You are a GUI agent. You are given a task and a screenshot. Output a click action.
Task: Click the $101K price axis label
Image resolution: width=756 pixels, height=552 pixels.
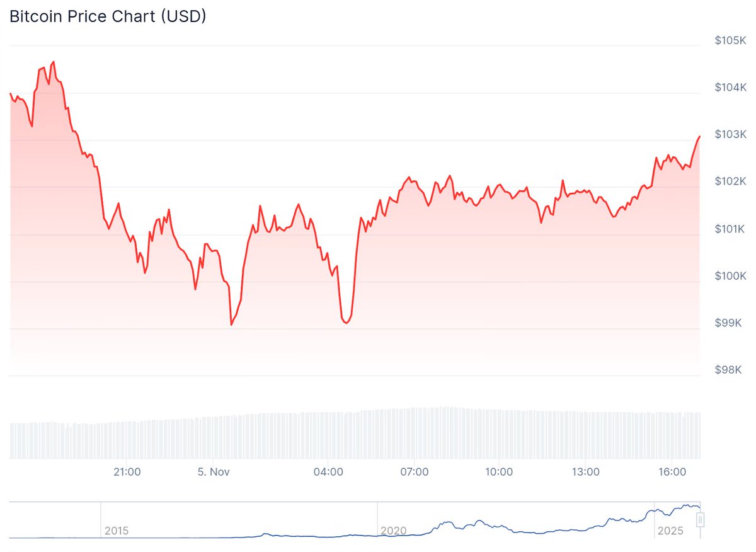(x=730, y=228)
